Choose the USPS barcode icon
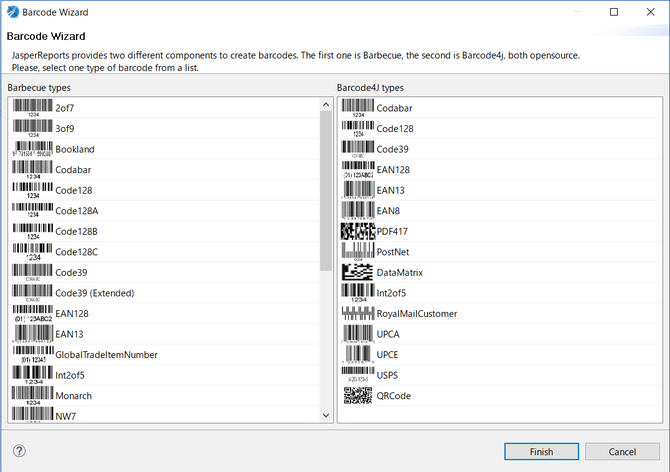 click(x=358, y=375)
